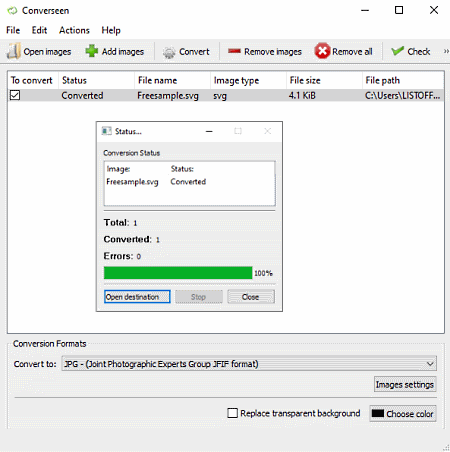Sort by the To convert column header
Image resolution: width=450 pixels, height=452 pixels.
pyautogui.click(x=33, y=80)
